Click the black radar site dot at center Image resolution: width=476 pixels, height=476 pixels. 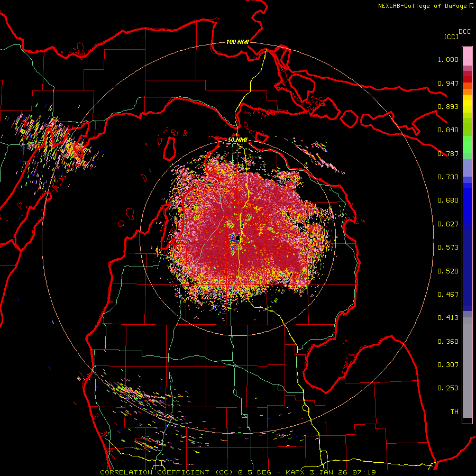tap(237, 238)
